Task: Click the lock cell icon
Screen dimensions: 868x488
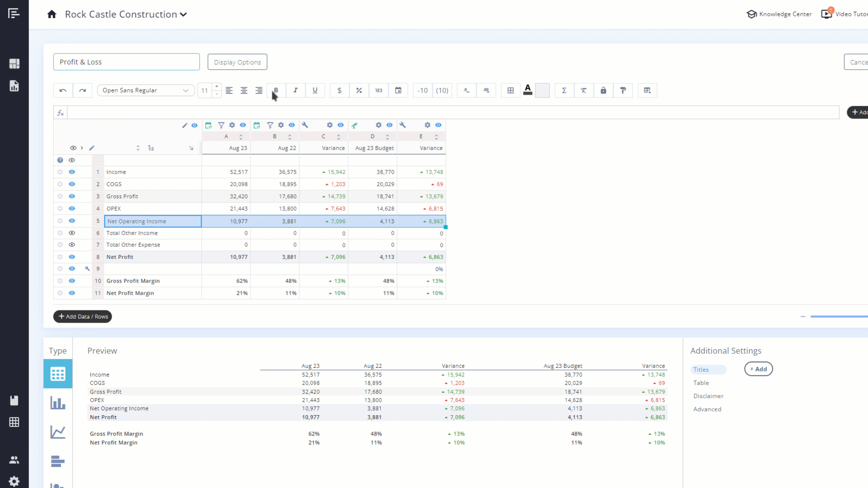Action: [x=603, y=90]
